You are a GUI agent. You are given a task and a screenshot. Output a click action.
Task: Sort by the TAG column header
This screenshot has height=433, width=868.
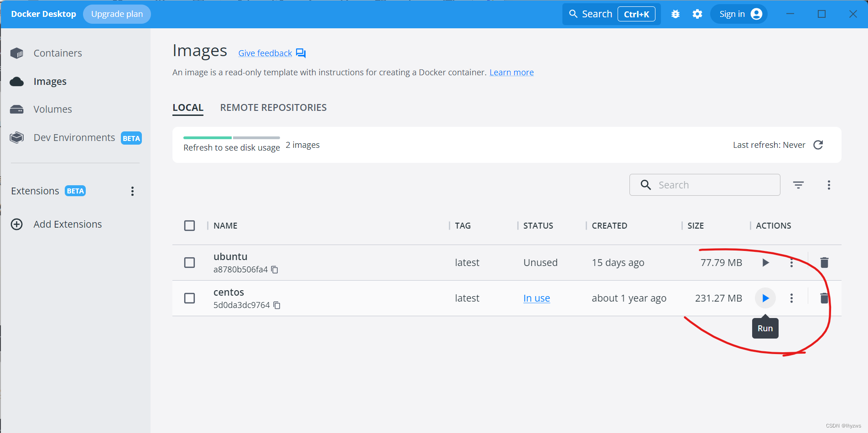[x=463, y=226]
